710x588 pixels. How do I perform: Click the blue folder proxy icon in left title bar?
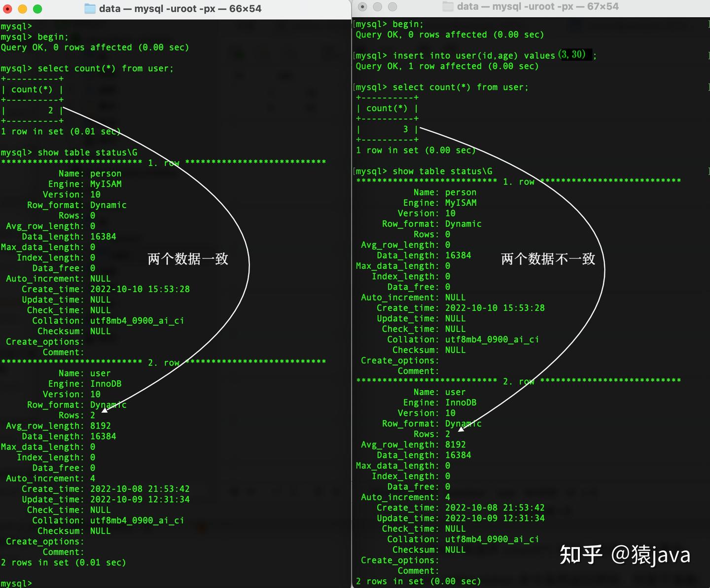90,8
